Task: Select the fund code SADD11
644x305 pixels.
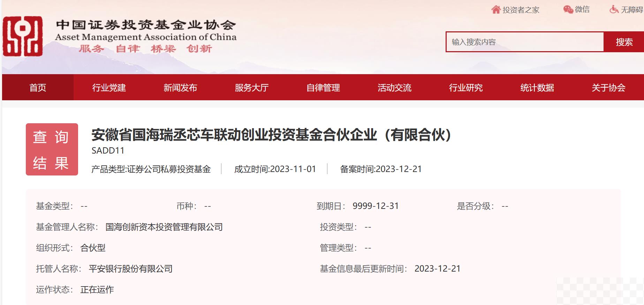Action: 108,150
